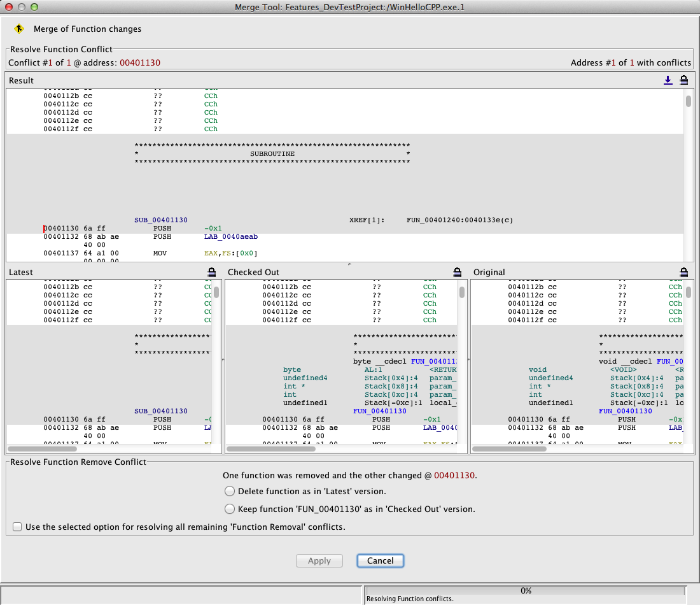Click SUB_00401130 label in the Result listing
Screen dimensions: 700x605
coord(161,220)
